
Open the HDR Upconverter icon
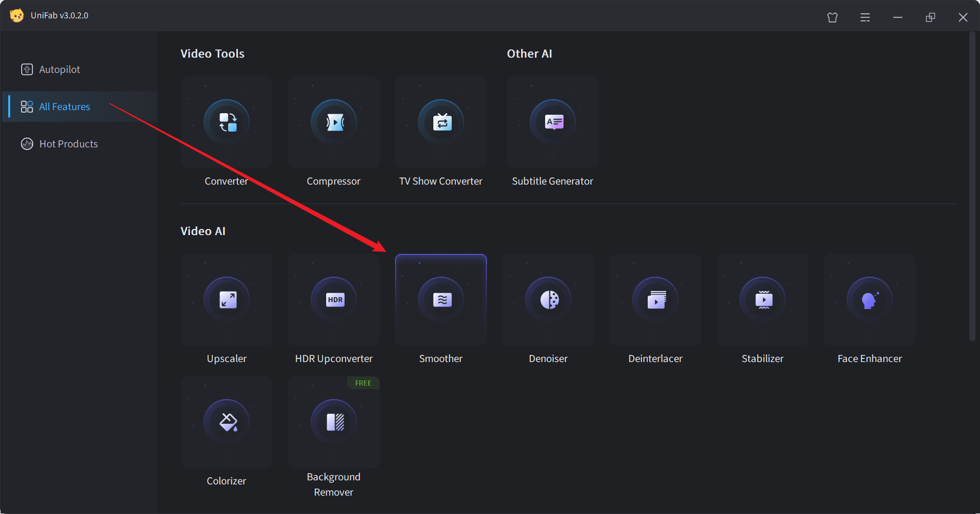(334, 300)
